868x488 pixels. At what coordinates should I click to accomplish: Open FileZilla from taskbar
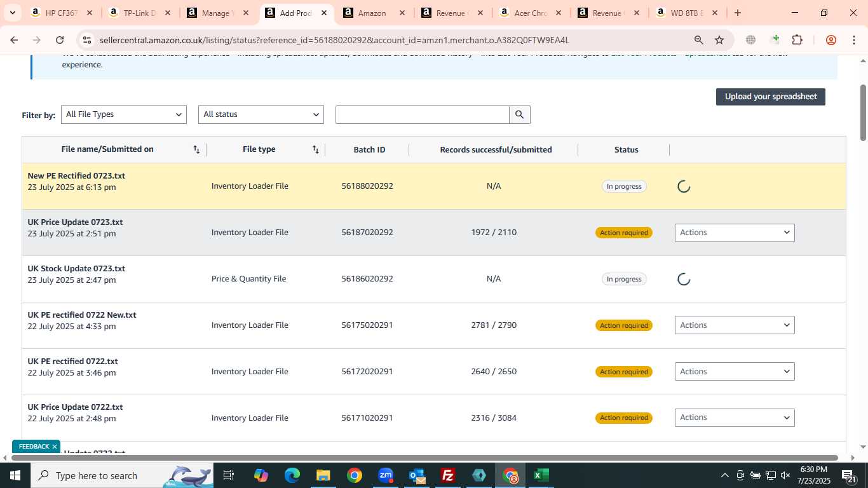[x=448, y=475]
